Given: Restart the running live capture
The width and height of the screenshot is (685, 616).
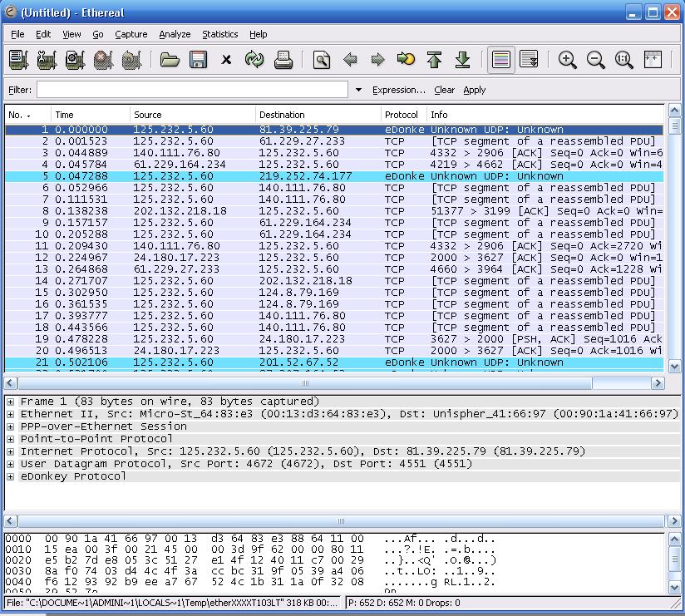Looking at the screenshot, I should 131,59.
